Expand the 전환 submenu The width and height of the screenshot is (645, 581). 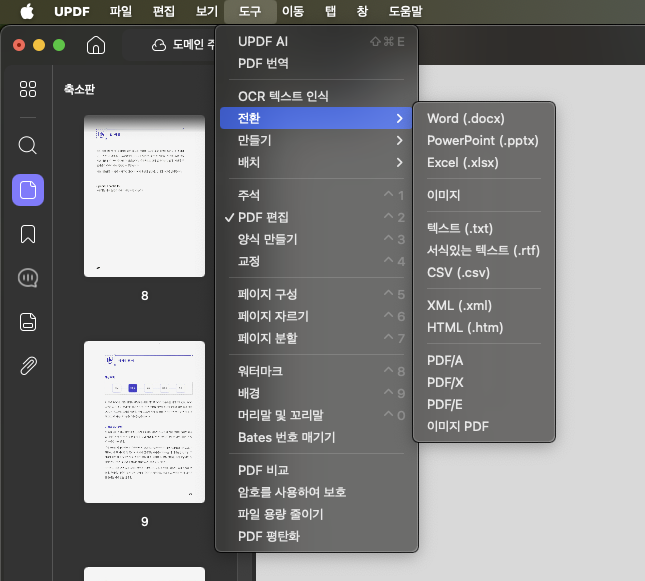click(x=316, y=119)
